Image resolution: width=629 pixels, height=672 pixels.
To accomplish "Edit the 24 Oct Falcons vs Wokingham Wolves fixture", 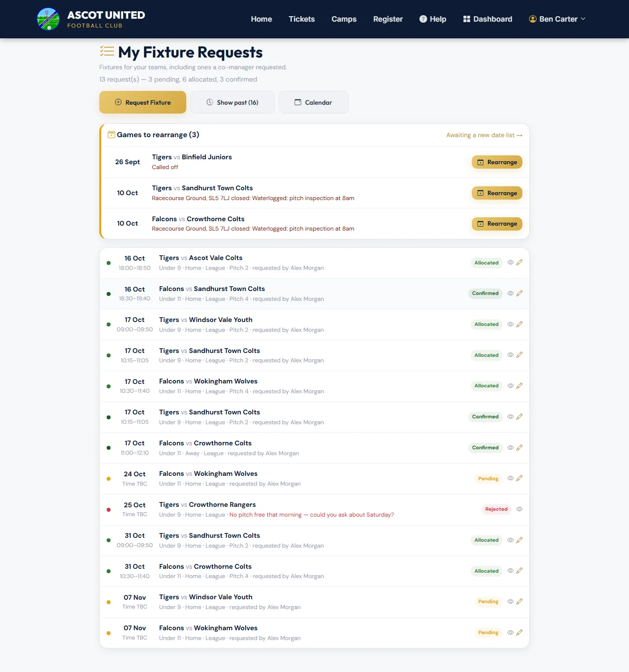I will pyautogui.click(x=519, y=478).
